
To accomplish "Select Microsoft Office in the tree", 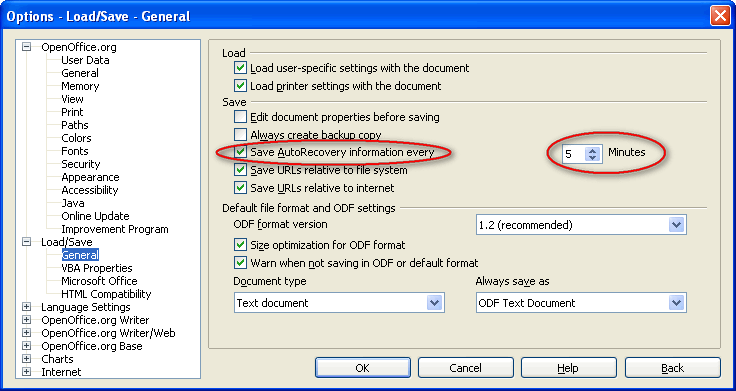I will pyautogui.click(x=99, y=281).
